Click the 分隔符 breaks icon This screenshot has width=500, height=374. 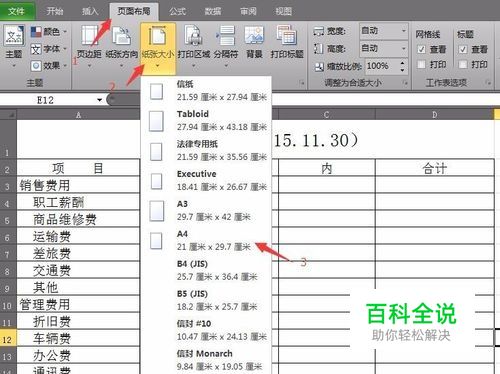click(226, 35)
